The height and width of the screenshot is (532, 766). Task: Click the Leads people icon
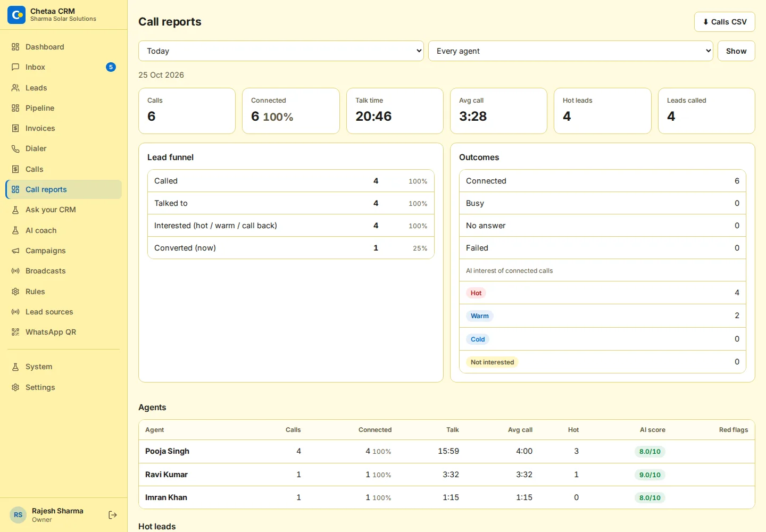(15, 88)
